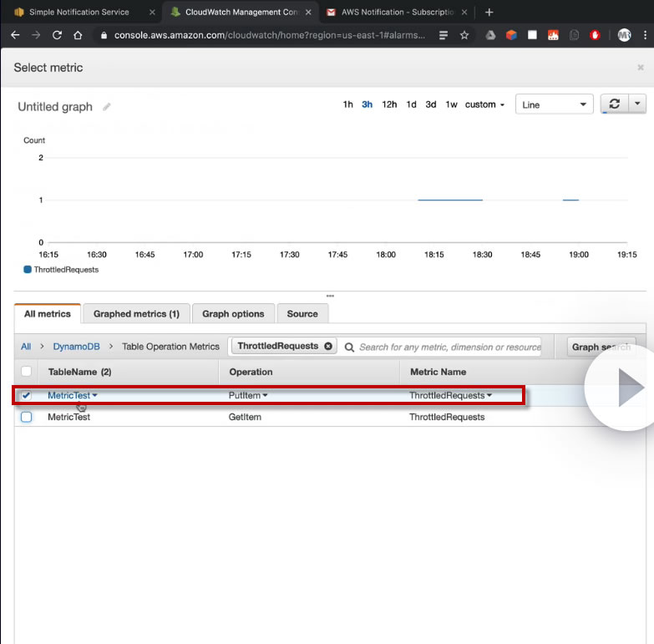This screenshot has height=644, width=654.
Task: Set time range to 1h
Action: click(x=347, y=104)
